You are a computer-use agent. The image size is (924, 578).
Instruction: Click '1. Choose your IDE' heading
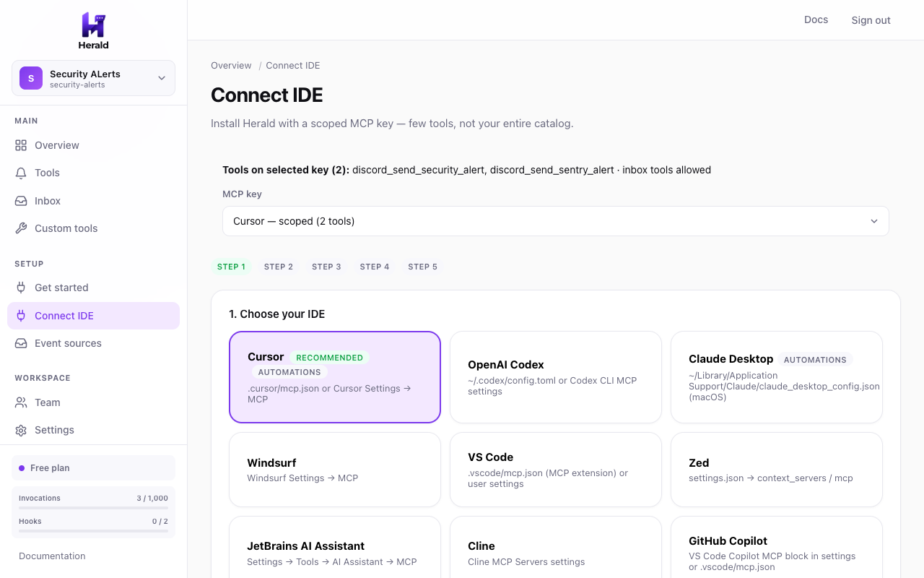pos(277,314)
